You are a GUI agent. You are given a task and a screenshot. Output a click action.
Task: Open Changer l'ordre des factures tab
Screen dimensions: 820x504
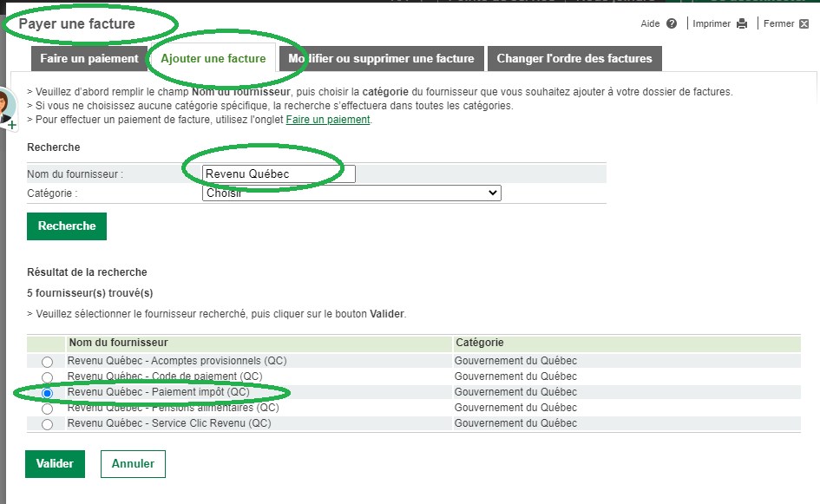(x=574, y=59)
